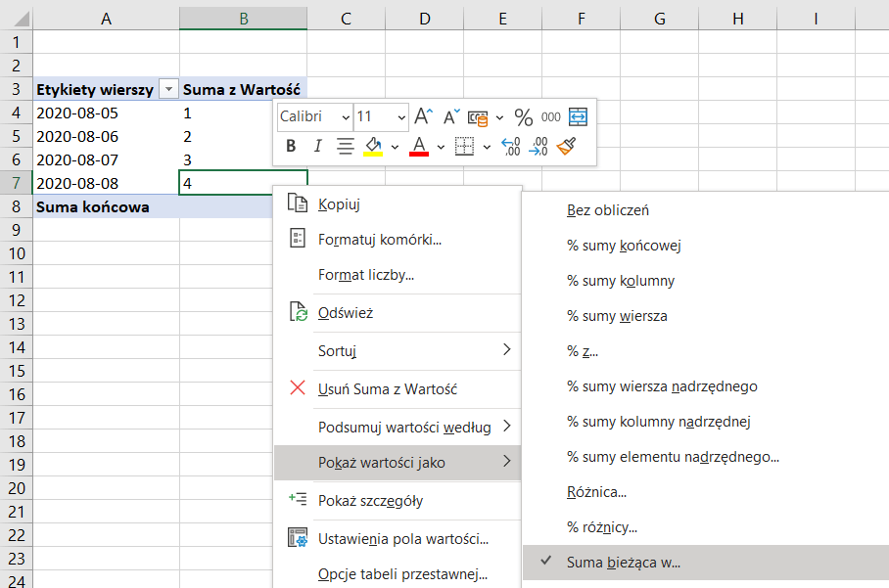The image size is (889, 588).
Task: Choose 'Bez obliczeń' in the submenu
Action: click(607, 210)
